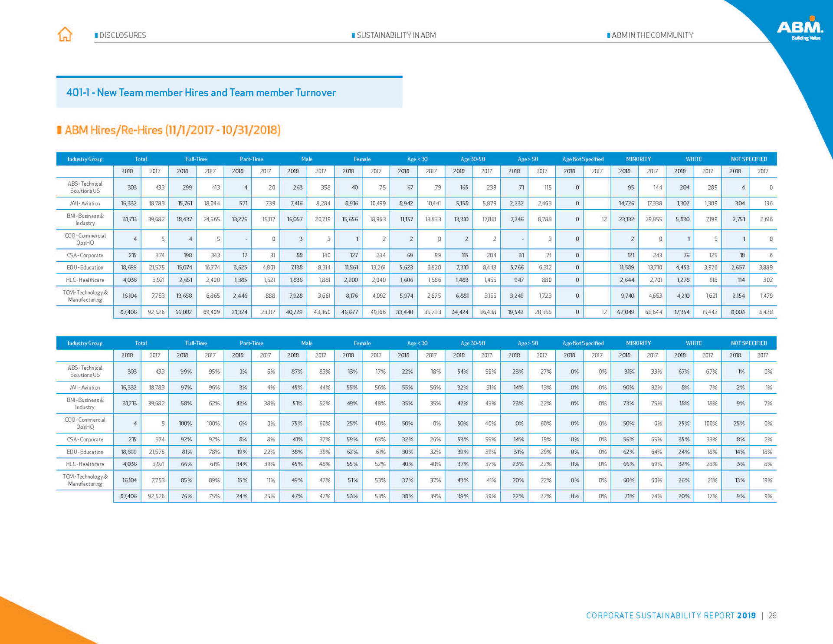The height and width of the screenshot is (644, 833).
Task: Click Age Not Specified header in bottom table
Action: 583,343
